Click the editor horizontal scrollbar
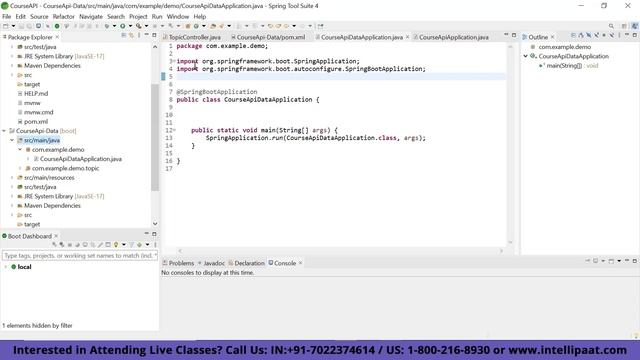The image size is (640, 360). 341,251
